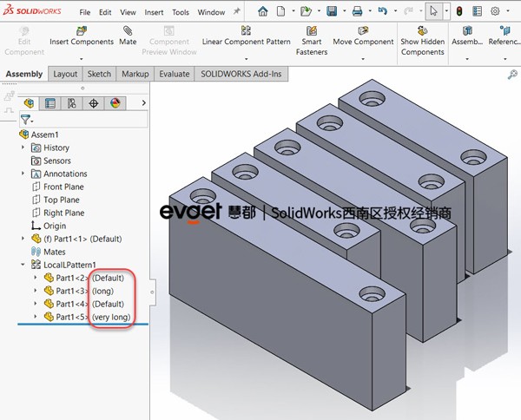
Task: Open a file with the Open folder icon
Action: coord(306,11)
